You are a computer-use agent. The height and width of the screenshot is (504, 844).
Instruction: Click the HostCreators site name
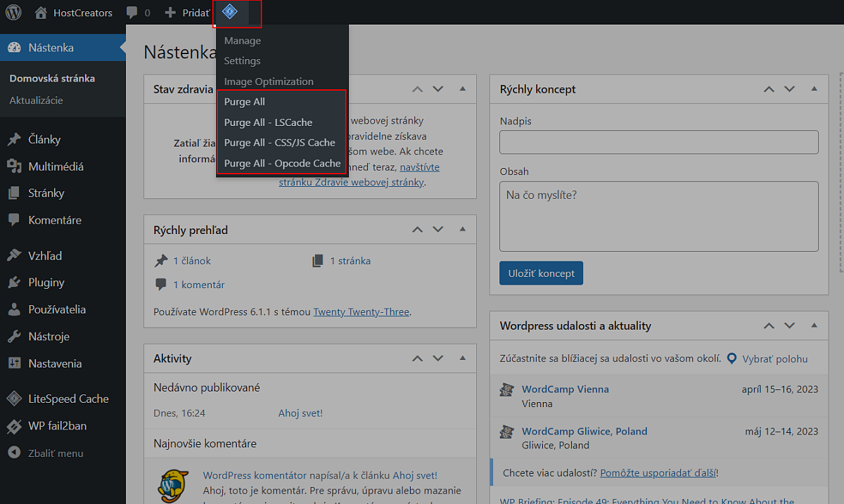tap(82, 13)
